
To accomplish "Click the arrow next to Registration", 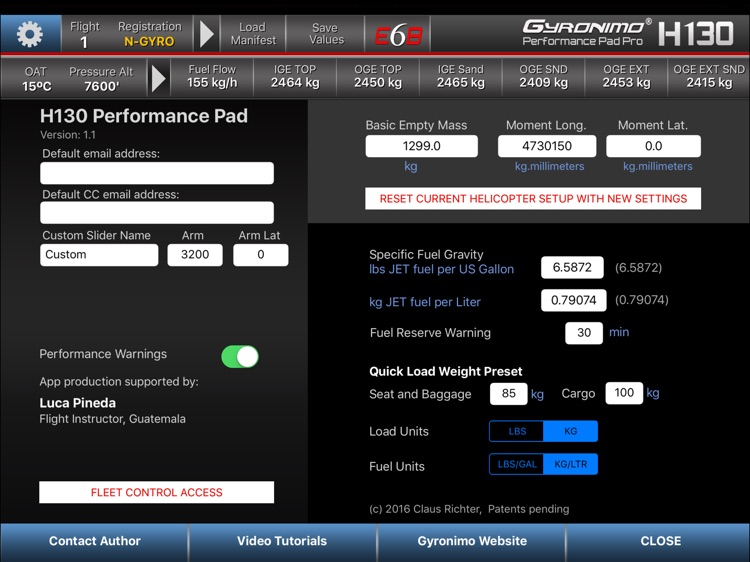I will coord(206,34).
